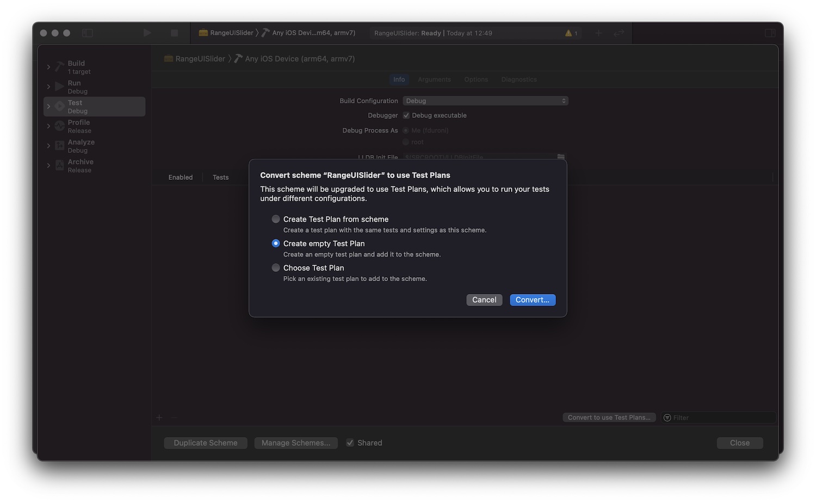Image resolution: width=816 pixels, height=504 pixels.
Task: Click the Convert... button
Action: [x=533, y=300]
